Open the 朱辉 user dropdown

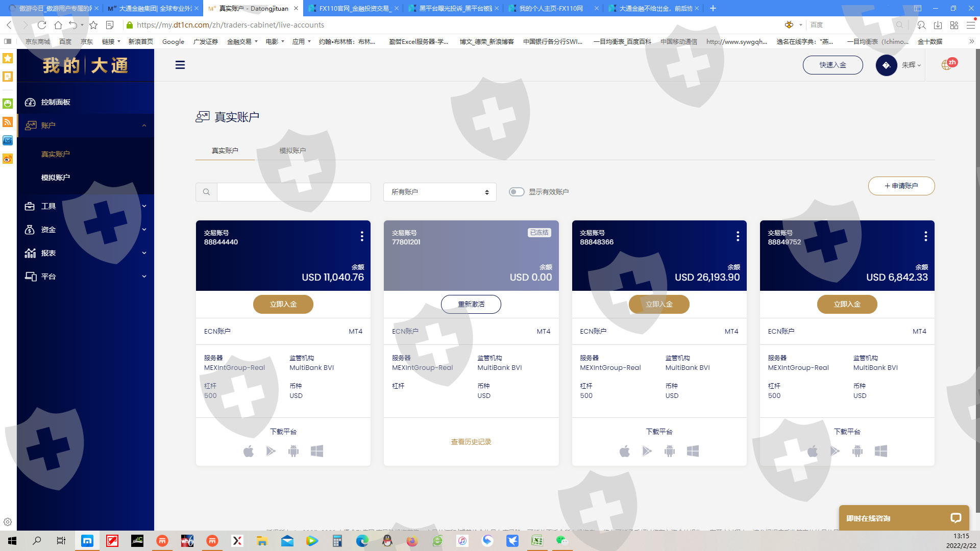coord(911,65)
